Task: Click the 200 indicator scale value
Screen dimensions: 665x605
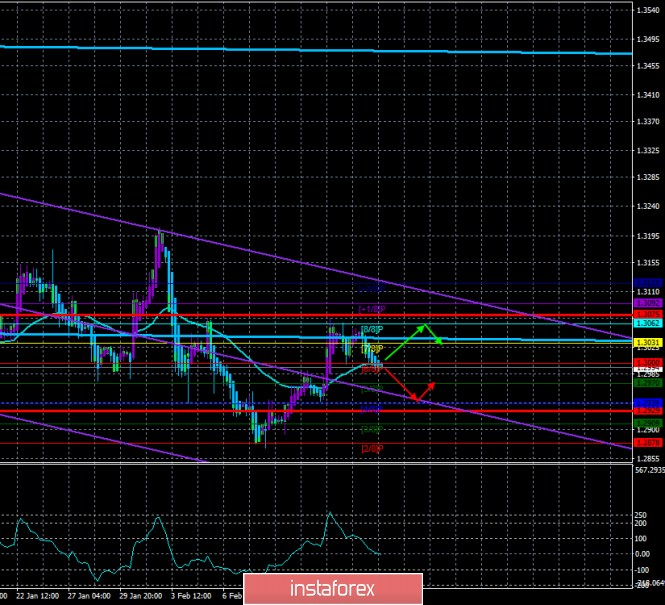Action: (x=640, y=524)
